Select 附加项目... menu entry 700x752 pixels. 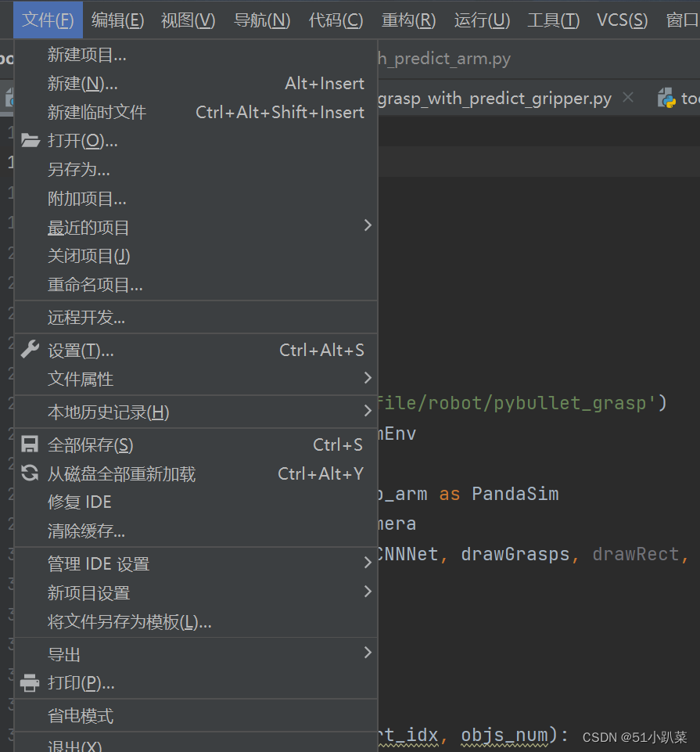pyautogui.click(x=196, y=198)
